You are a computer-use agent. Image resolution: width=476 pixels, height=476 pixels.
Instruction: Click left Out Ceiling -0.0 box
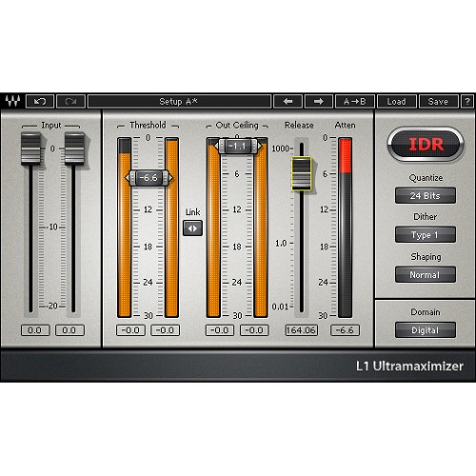click(x=220, y=330)
